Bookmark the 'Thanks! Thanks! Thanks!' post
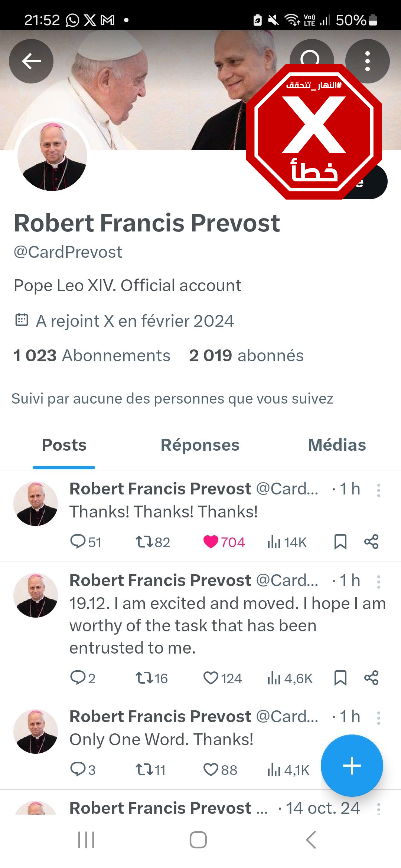 [340, 542]
